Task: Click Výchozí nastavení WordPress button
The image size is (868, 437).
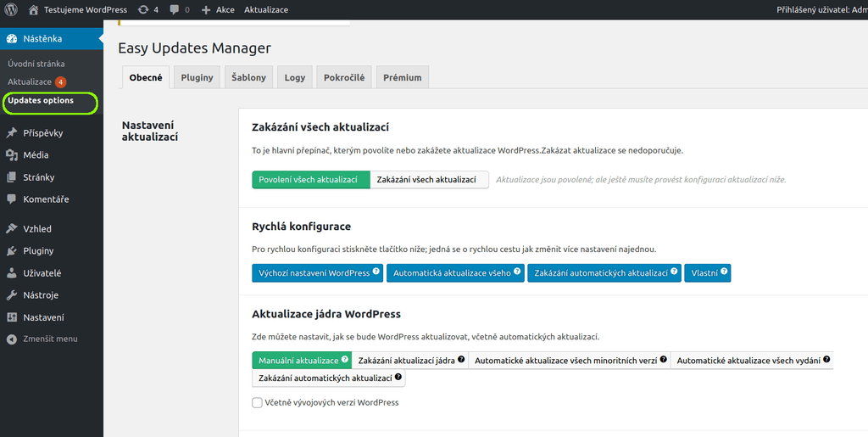Action: point(317,273)
